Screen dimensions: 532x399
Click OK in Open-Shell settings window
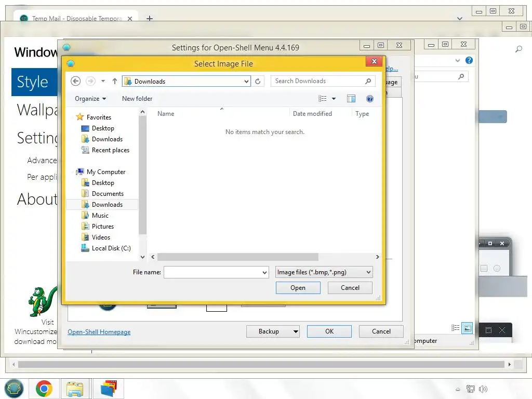(x=329, y=331)
